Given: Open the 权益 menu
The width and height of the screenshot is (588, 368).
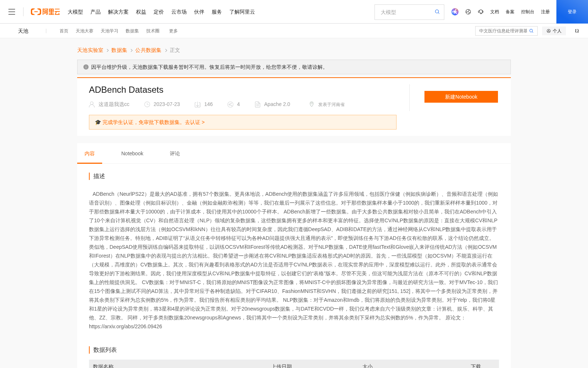Looking at the screenshot, I should (141, 12).
